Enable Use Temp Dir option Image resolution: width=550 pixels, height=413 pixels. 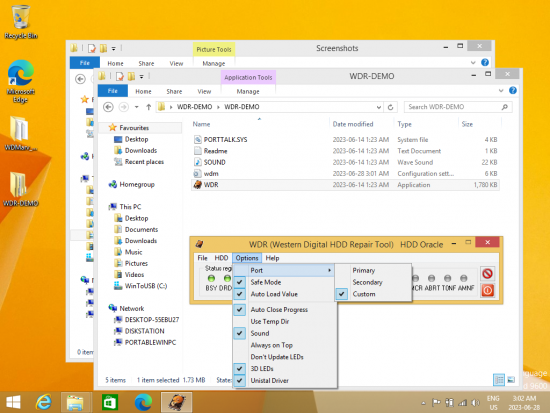click(x=285, y=321)
